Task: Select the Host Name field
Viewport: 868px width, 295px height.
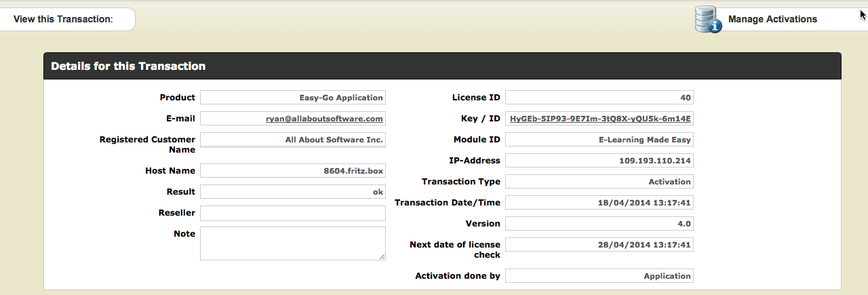Action: coord(293,171)
